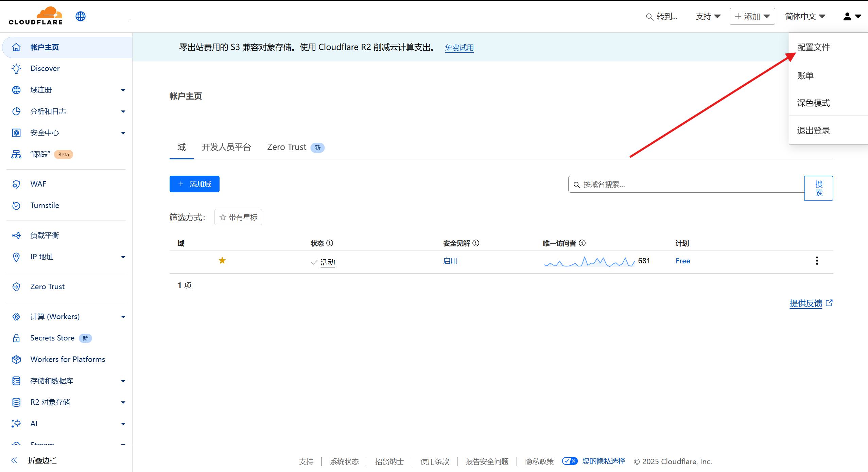Click the 转到... search in header
This screenshot has width=868, height=472.
[x=662, y=16]
